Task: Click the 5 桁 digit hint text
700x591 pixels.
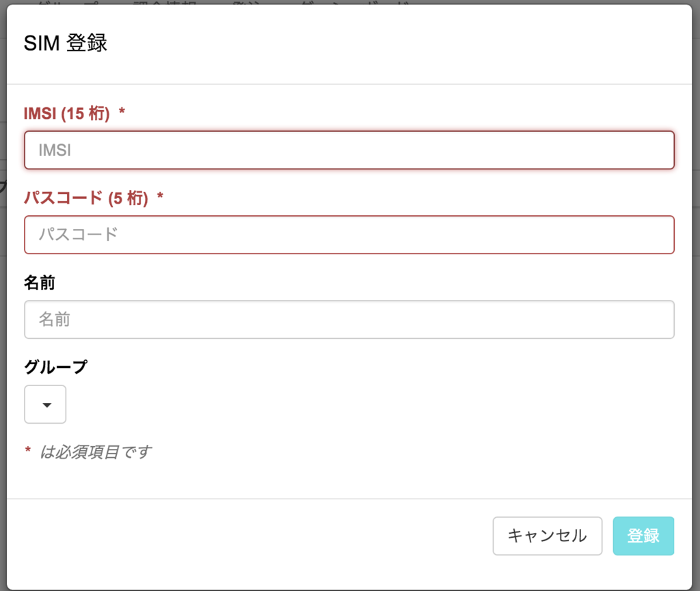Action: (x=129, y=198)
